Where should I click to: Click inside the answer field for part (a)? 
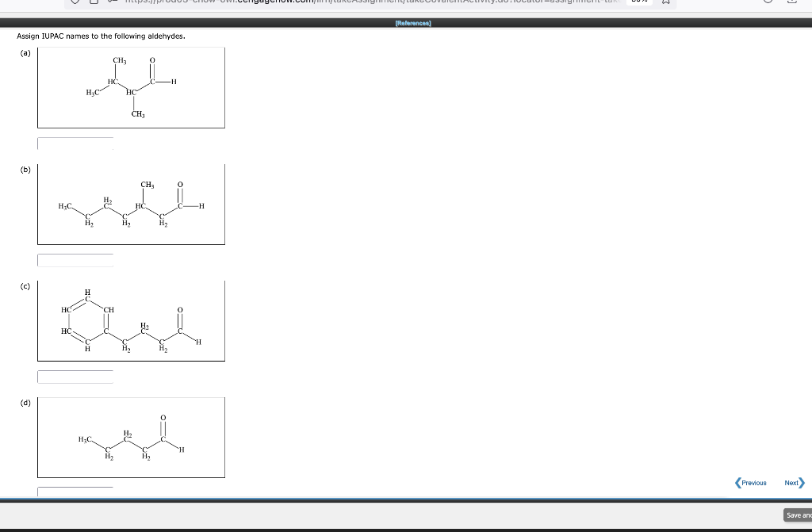click(x=75, y=144)
